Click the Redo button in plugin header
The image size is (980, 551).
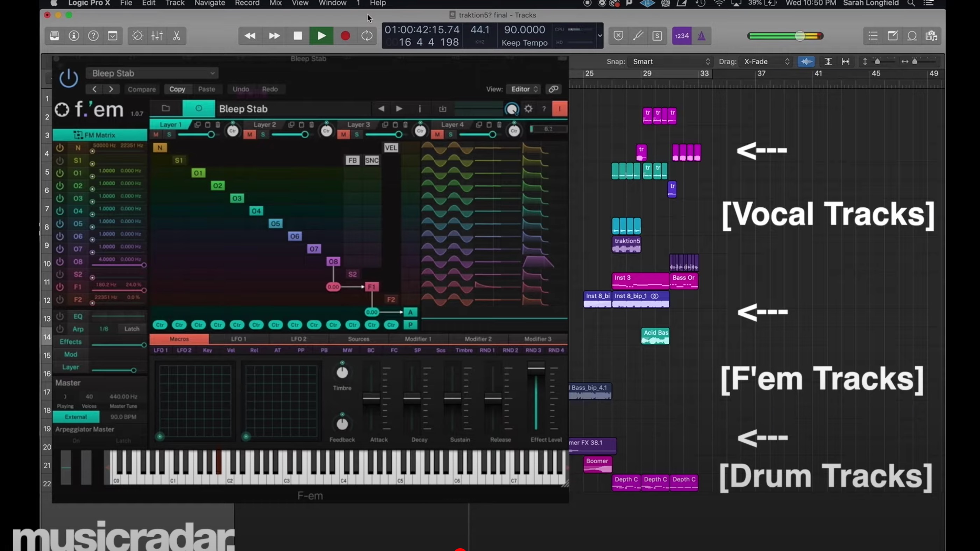pyautogui.click(x=270, y=89)
